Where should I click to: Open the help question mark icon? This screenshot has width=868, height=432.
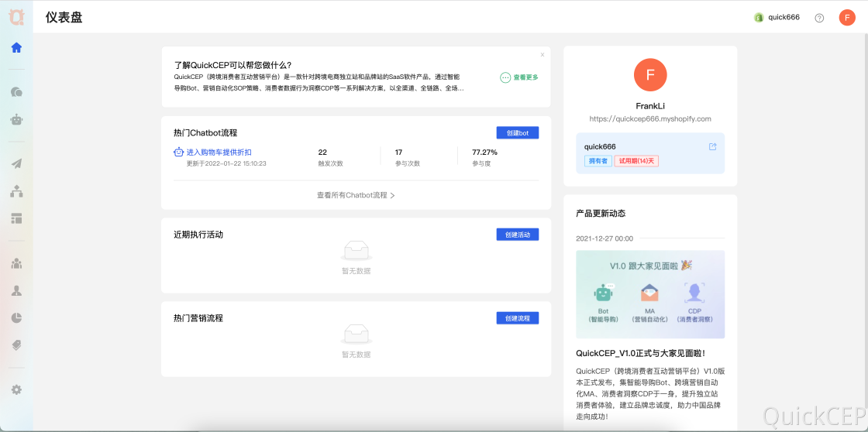[x=819, y=18]
